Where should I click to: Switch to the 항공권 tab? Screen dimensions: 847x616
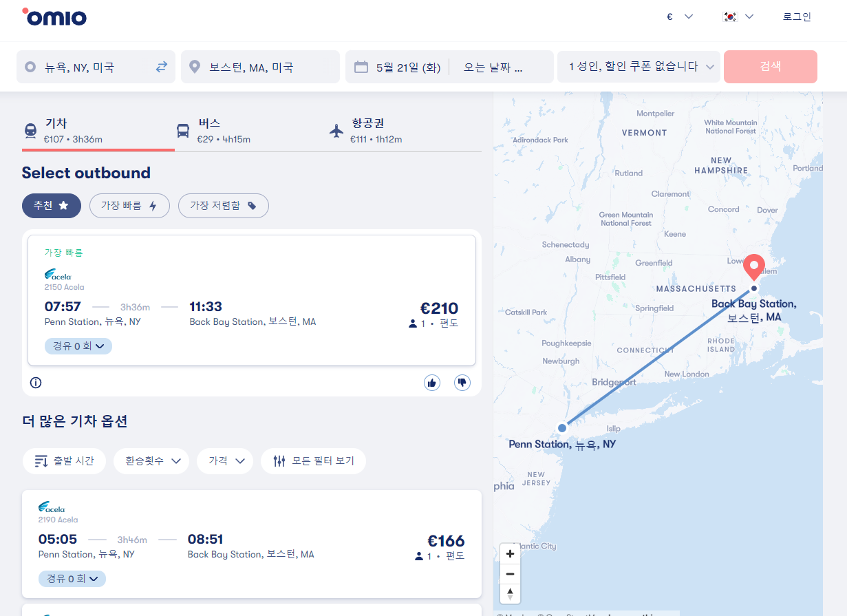(405, 131)
